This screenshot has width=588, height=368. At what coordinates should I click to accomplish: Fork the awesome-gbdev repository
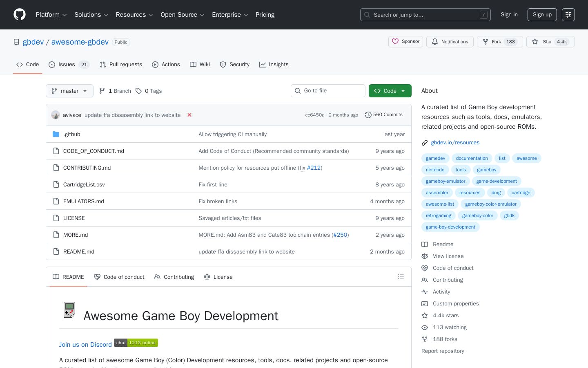pyautogui.click(x=500, y=42)
